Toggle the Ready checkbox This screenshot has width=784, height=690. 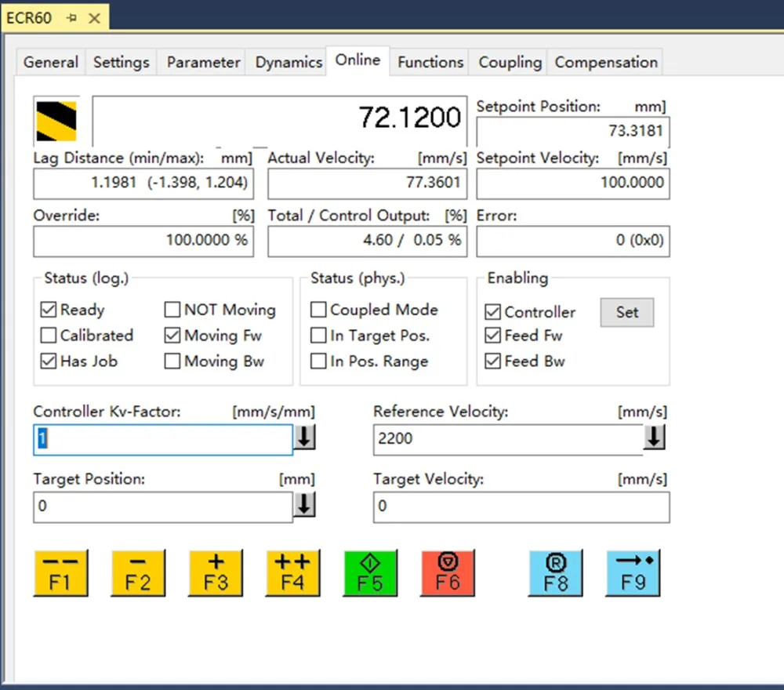click(49, 310)
